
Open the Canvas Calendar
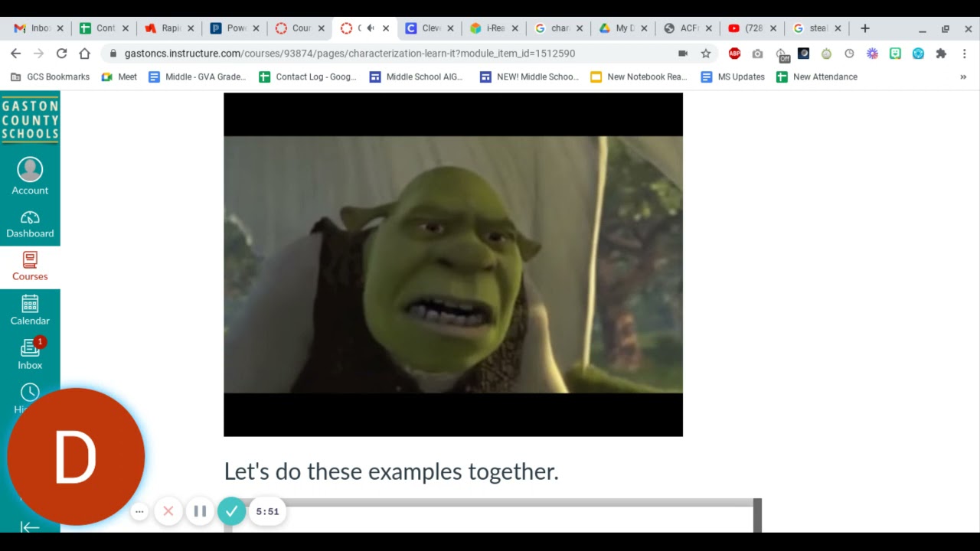pyautogui.click(x=30, y=311)
